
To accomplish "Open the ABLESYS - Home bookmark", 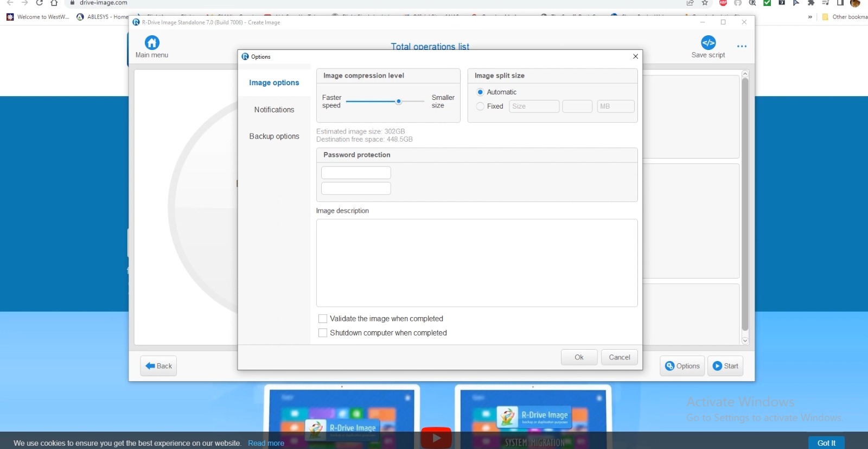I will 103,17.
